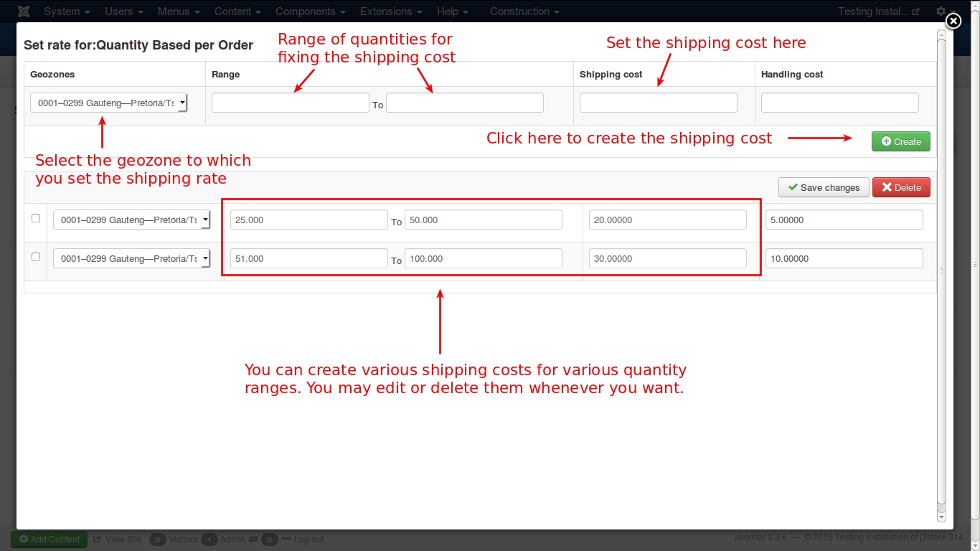Click the Geozones column header
Viewport: 980px width, 551px height.
(x=52, y=75)
